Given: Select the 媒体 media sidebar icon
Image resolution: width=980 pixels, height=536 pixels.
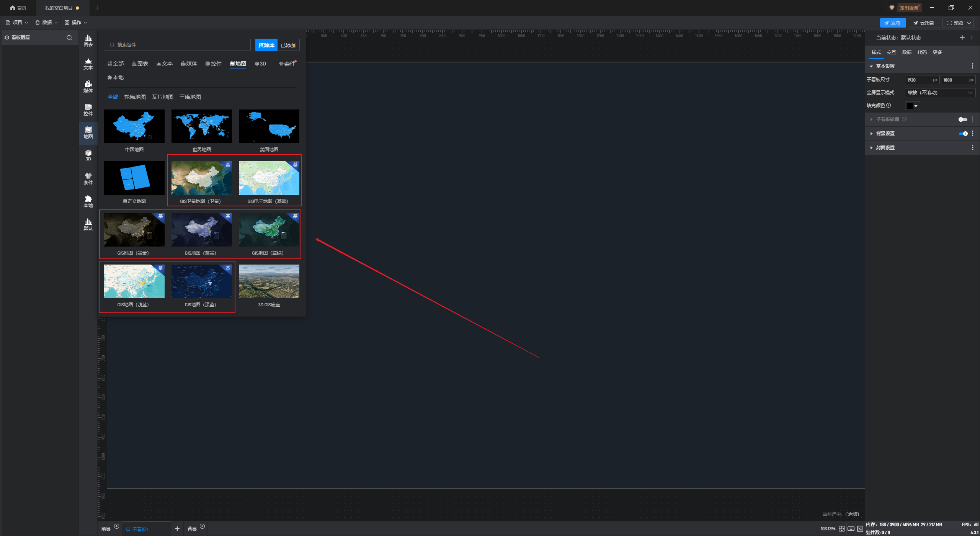Looking at the screenshot, I should [x=88, y=87].
